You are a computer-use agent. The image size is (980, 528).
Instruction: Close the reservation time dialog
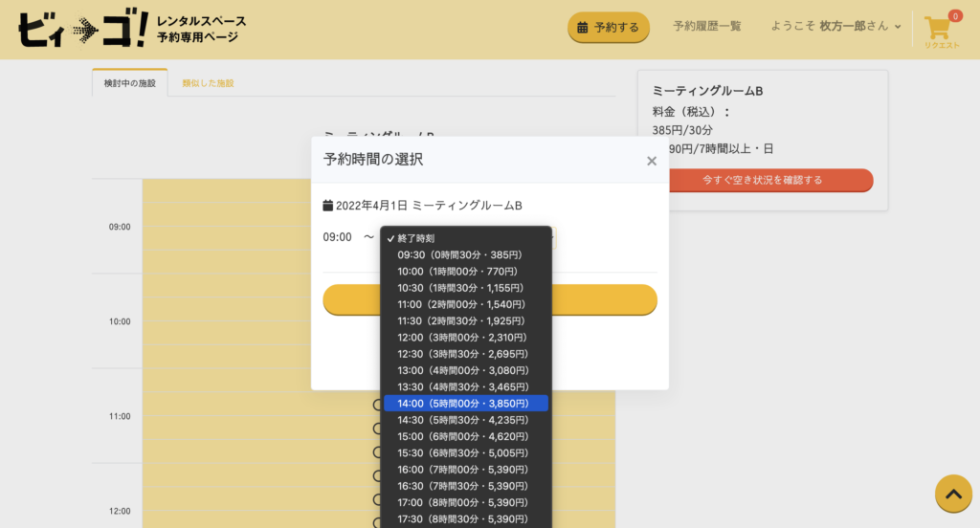652,161
